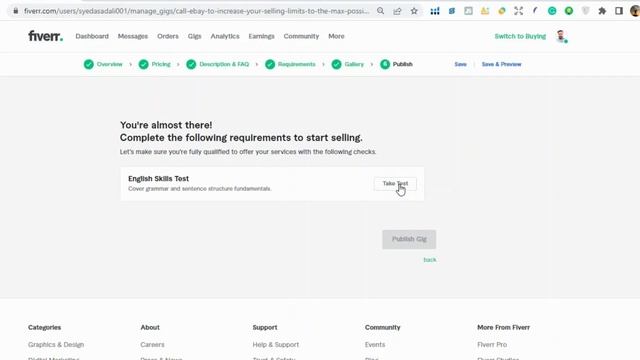This screenshot has height=360, width=640.
Task: Click the browser zoom magnifier icon
Action: pos(380,11)
